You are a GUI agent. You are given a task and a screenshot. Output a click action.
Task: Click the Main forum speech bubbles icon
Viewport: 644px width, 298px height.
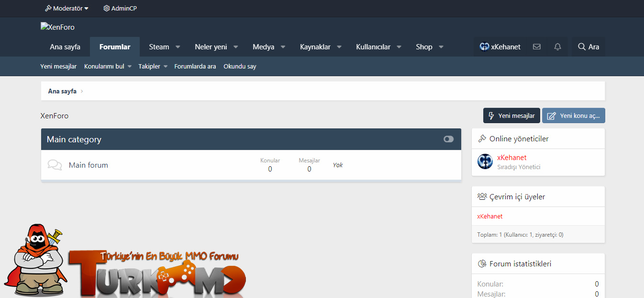(x=55, y=165)
